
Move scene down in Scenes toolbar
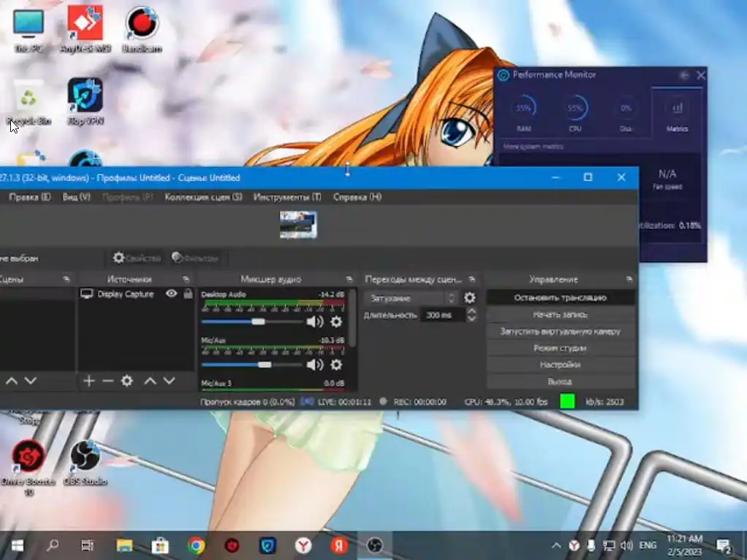(31, 381)
